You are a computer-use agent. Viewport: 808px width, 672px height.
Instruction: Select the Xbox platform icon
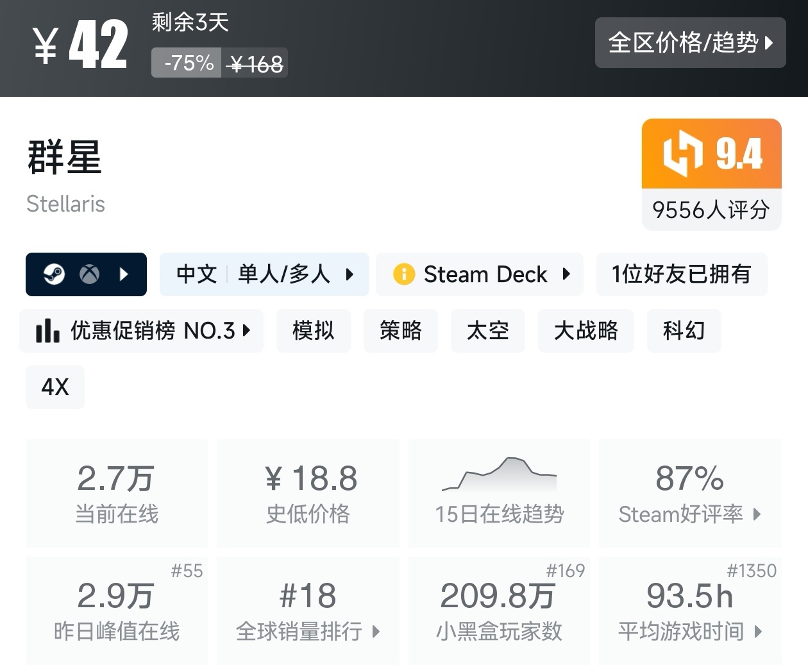(x=88, y=274)
